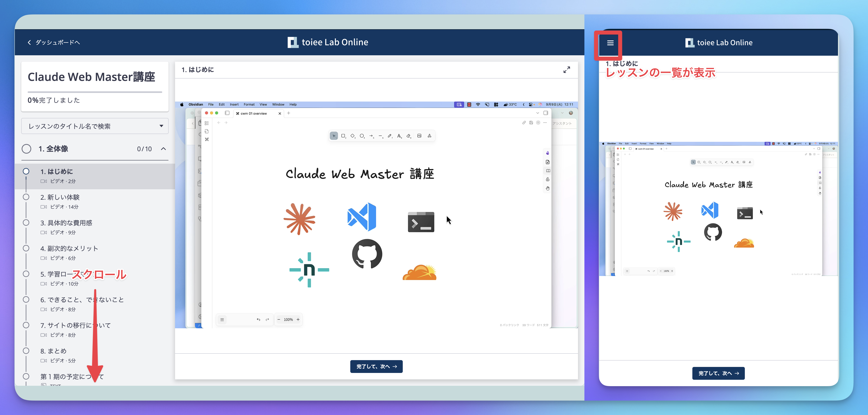This screenshot has width=868, height=415.
Task: Click the back chevron to the dashboard
Action: tap(29, 42)
